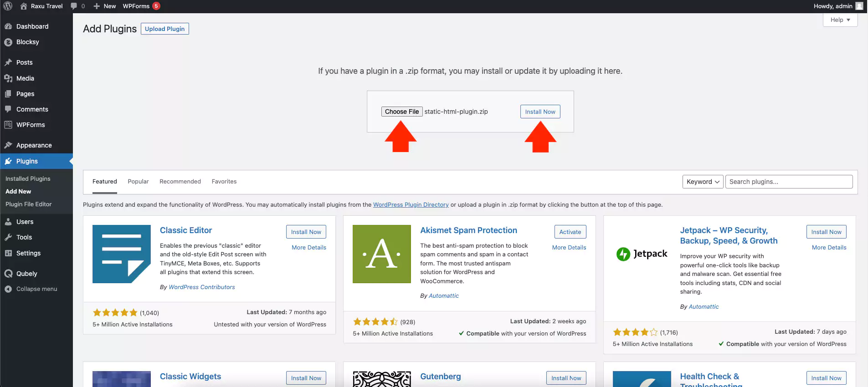Open the Classic Editor plugin thumbnail
This screenshot has height=387, width=868.
point(122,254)
